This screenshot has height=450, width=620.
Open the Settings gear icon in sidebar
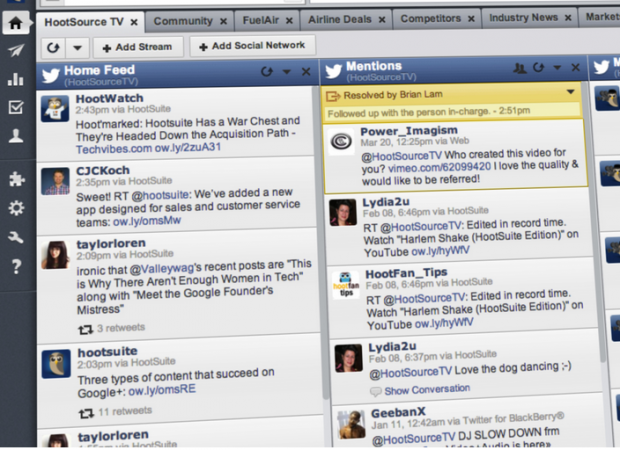16,208
